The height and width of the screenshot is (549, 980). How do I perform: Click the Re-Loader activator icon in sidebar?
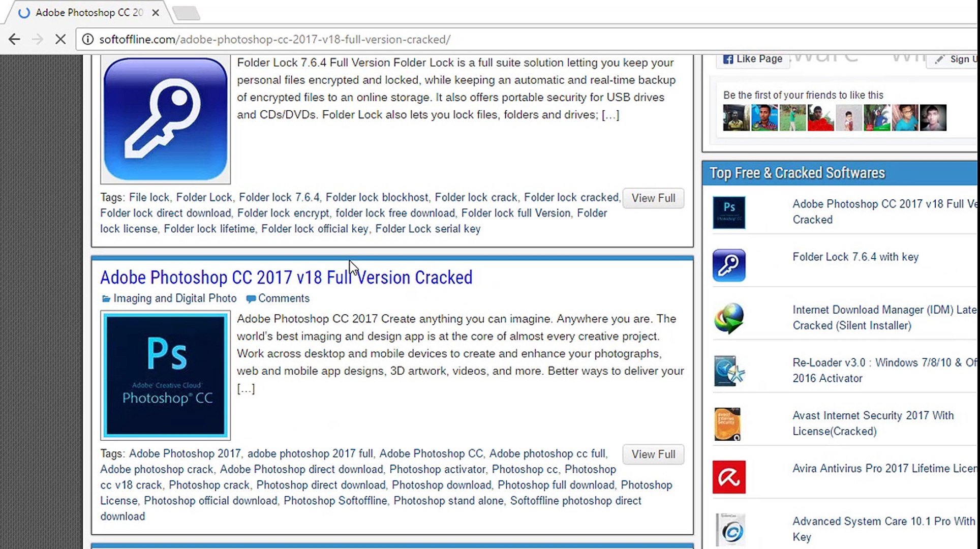tap(728, 371)
